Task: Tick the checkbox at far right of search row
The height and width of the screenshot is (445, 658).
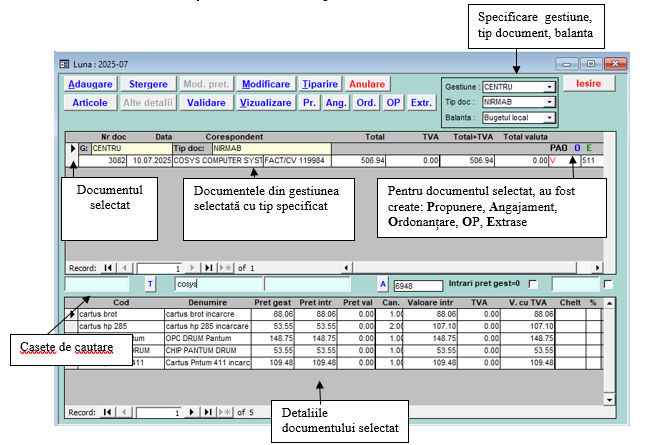Action: [x=608, y=284]
